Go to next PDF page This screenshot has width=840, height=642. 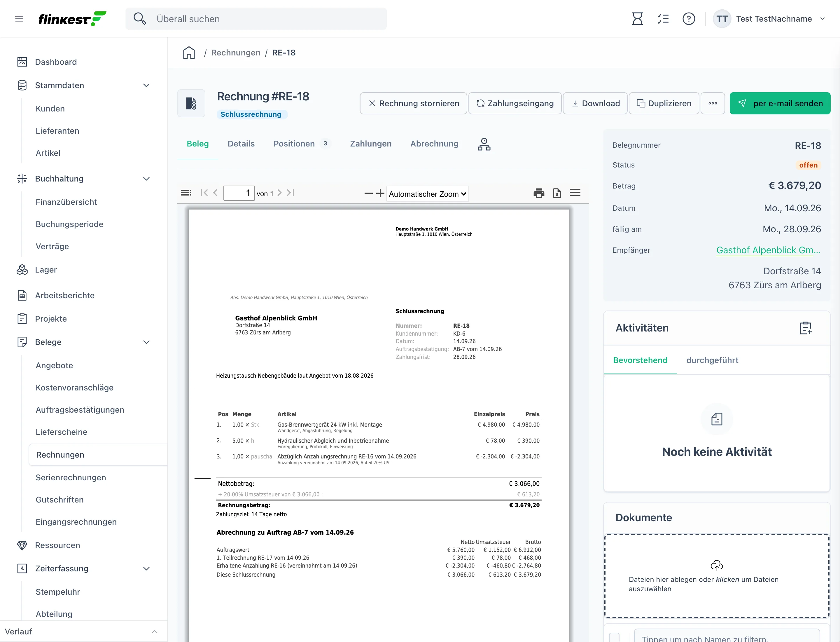click(x=280, y=193)
